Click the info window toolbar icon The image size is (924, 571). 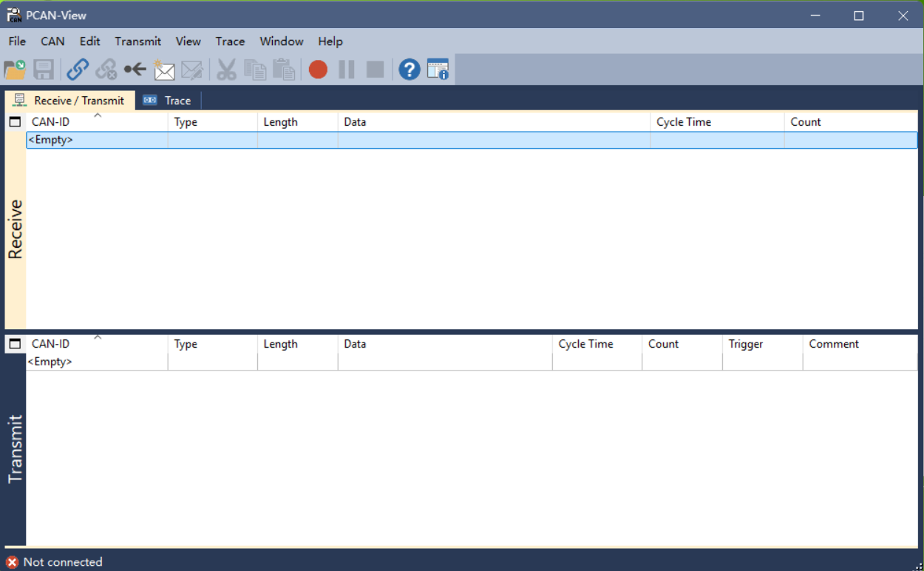pos(438,70)
